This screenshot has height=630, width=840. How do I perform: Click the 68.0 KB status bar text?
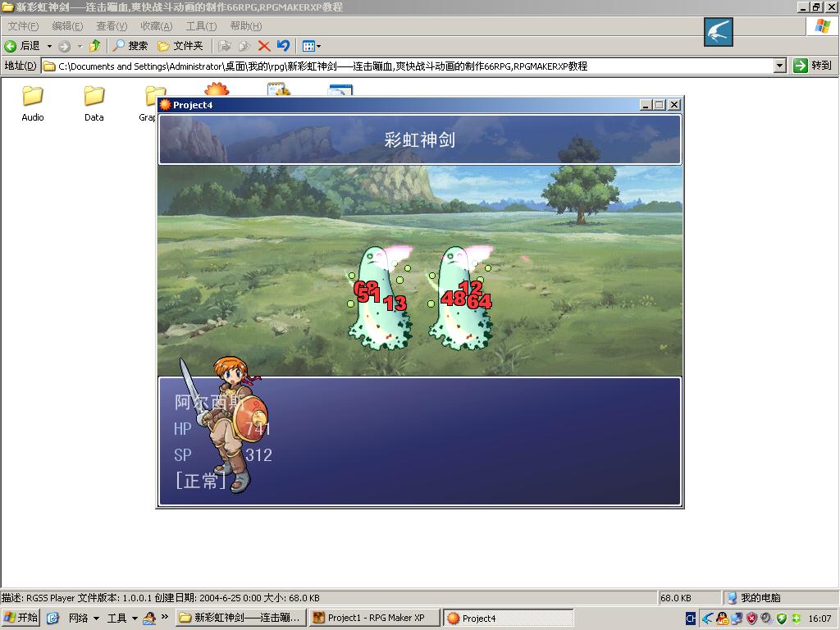(676, 598)
